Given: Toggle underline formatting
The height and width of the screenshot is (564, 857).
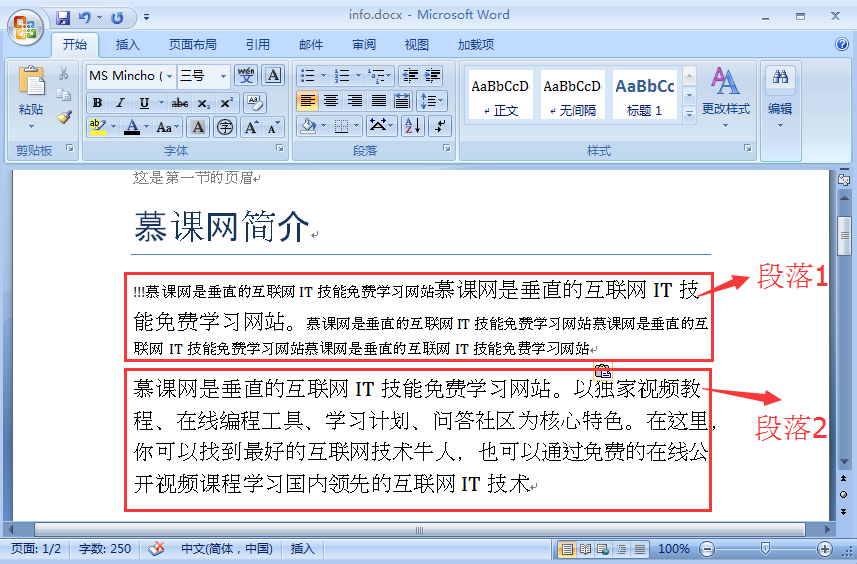Looking at the screenshot, I should [144, 103].
